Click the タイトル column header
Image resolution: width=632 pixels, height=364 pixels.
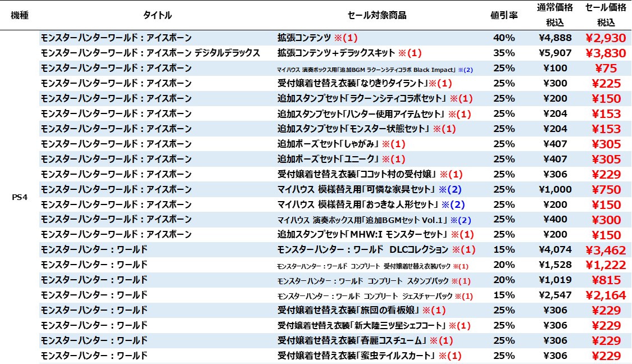[157, 15]
